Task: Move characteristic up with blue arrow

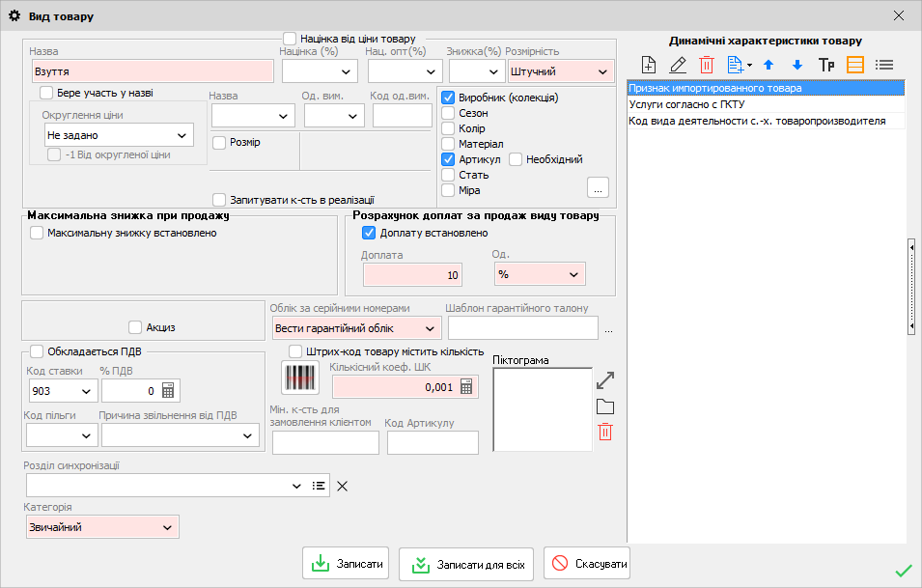Action: pos(768,65)
